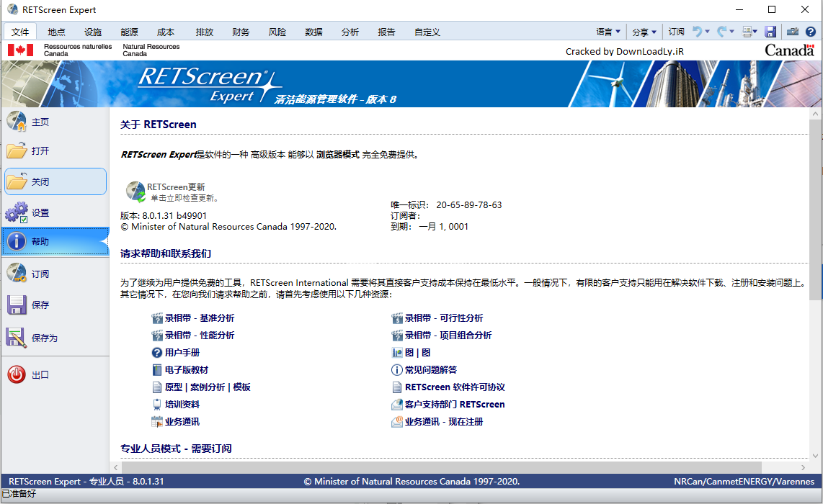Click the horizontal scrollbar thumb

442,467
